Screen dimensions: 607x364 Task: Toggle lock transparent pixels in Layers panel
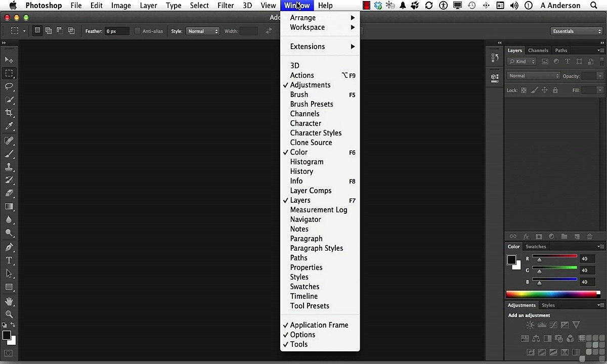(524, 90)
